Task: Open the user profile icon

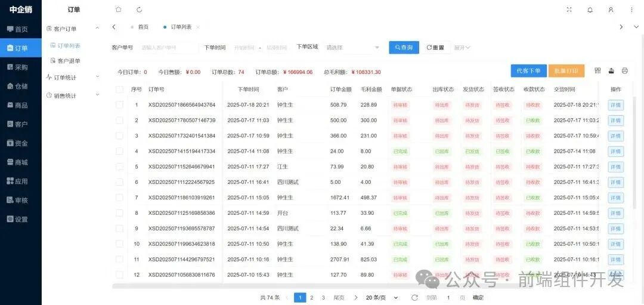Action: pos(611,10)
